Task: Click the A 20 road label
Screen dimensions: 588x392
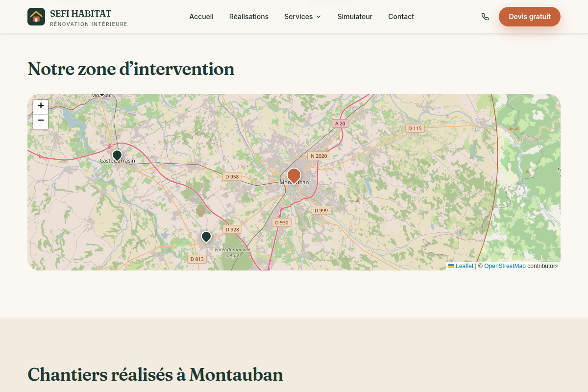Action: click(x=340, y=123)
